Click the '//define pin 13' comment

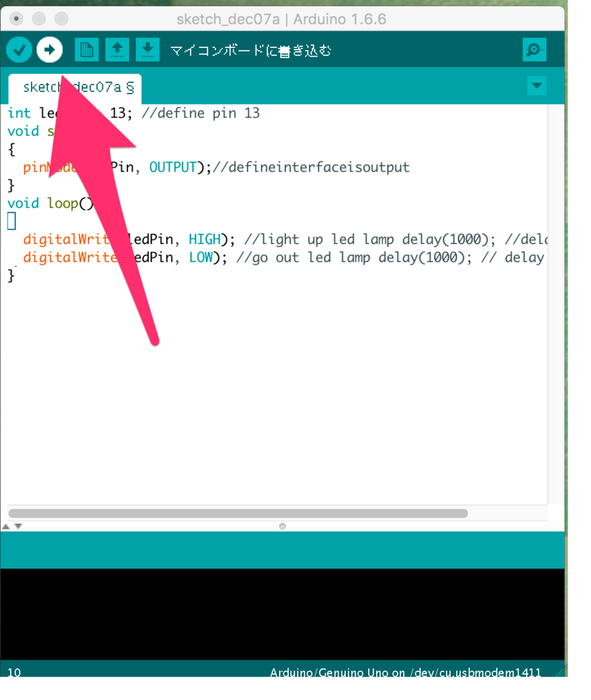tap(200, 113)
